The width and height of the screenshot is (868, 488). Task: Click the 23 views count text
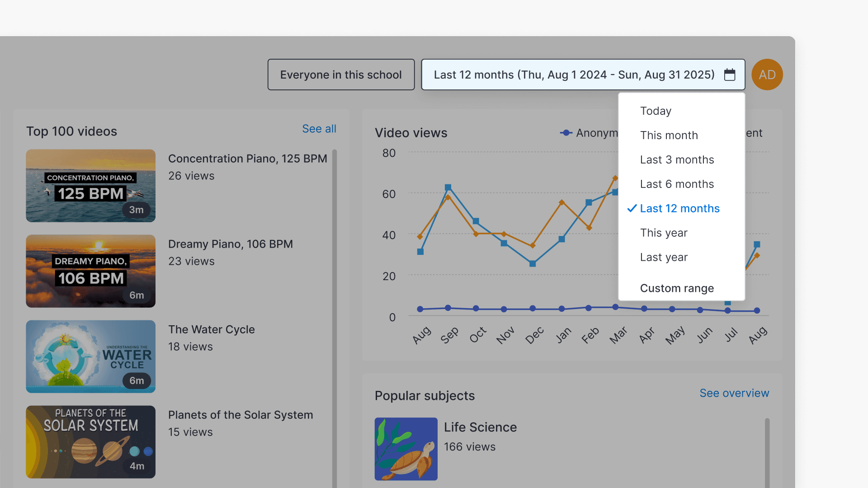coord(191,261)
